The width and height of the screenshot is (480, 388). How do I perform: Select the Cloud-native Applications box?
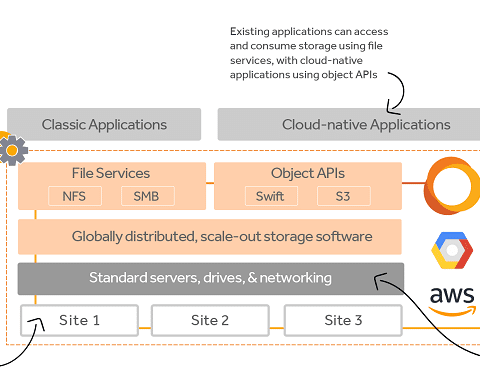click(349, 124)
